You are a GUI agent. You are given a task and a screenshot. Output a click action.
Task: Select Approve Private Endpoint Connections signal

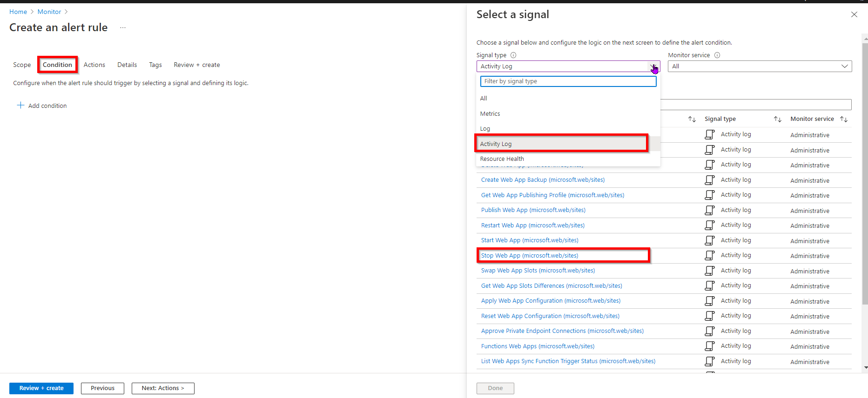[x=563, y=331]
